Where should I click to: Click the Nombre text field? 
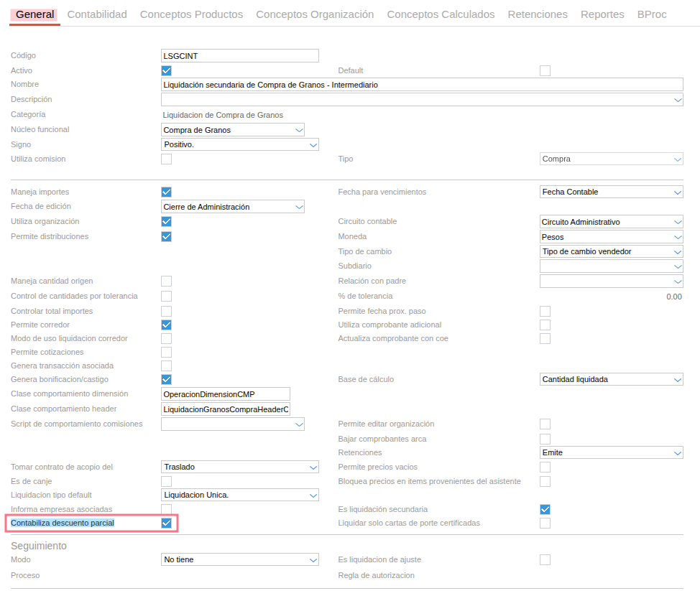coord(421,85)
